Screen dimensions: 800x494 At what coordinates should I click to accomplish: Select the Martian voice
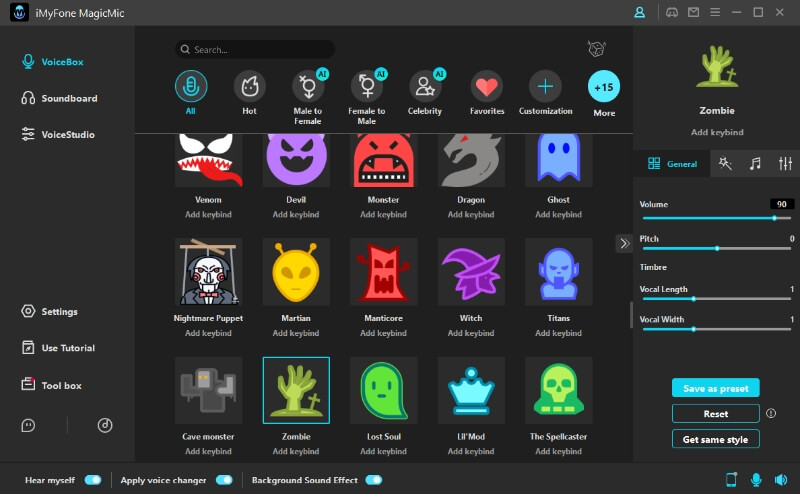(296, 271)
